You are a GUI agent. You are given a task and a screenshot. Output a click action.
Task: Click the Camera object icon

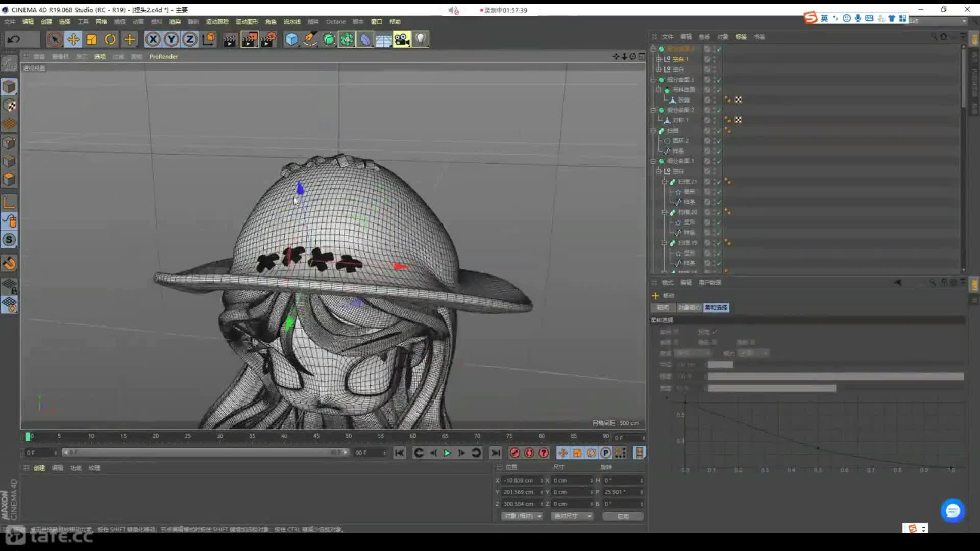click(x=402, y=39)
